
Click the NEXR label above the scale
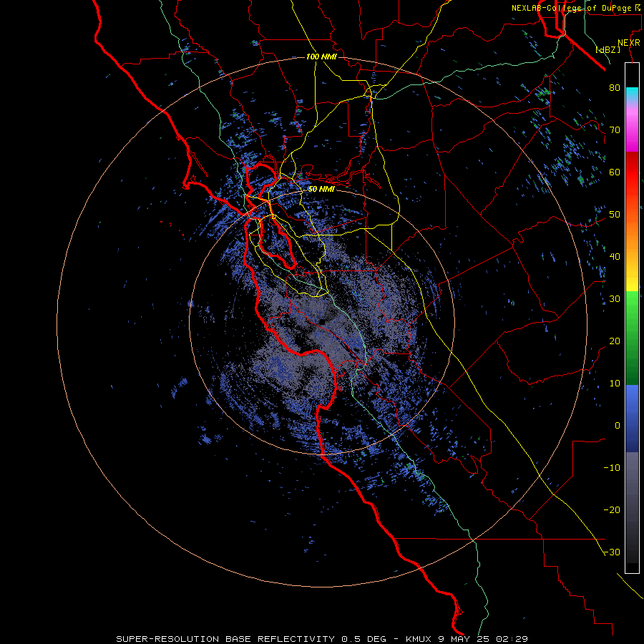629,43
